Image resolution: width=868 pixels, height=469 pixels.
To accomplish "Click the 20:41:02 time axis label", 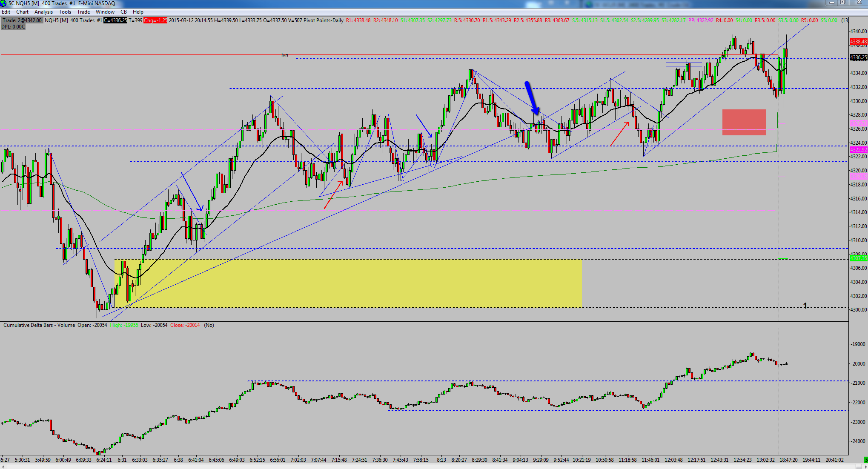I will 834,460.
